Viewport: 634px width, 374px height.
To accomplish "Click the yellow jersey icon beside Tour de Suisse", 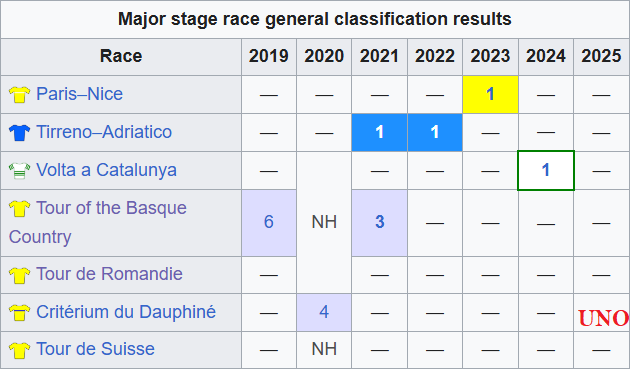I will pyautogui.click(x=19, y=350).
